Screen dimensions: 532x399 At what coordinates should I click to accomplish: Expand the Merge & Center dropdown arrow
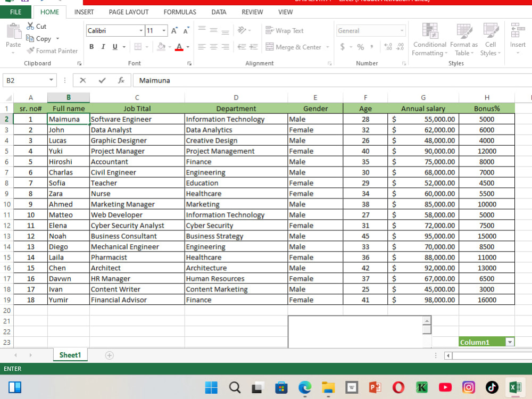click(327, 47)
